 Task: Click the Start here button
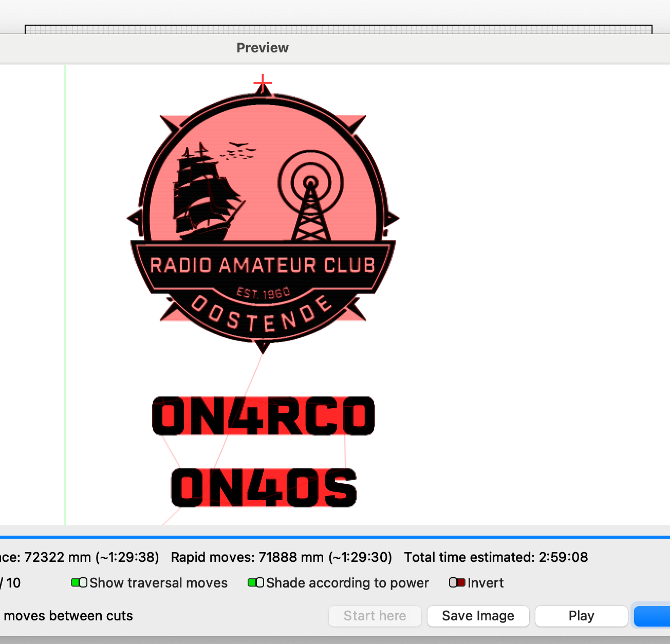375,616
